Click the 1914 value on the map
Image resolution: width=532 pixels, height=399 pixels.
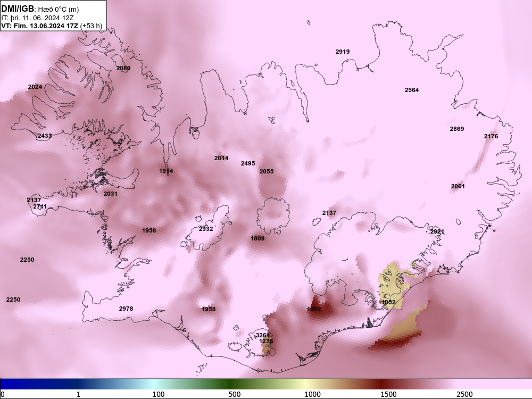click(166, 171)
